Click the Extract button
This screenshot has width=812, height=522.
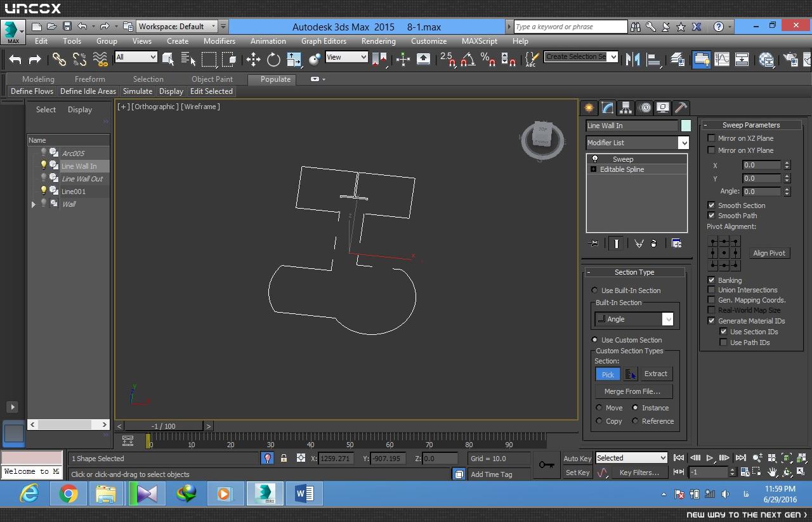click(x=656, y=374)
